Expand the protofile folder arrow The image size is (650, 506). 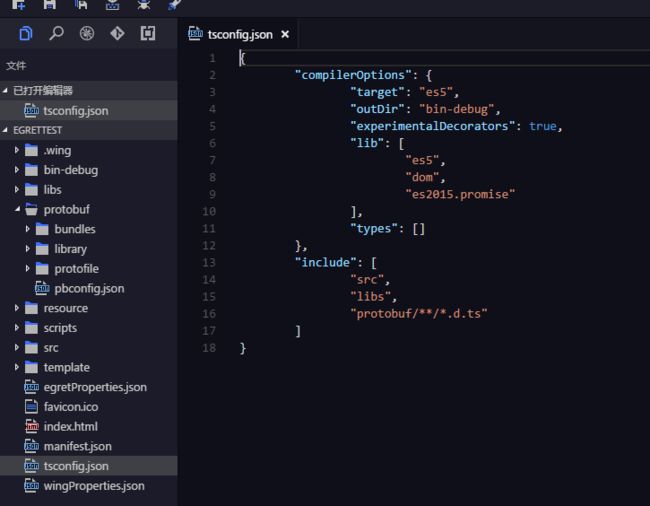click(27, 269)
